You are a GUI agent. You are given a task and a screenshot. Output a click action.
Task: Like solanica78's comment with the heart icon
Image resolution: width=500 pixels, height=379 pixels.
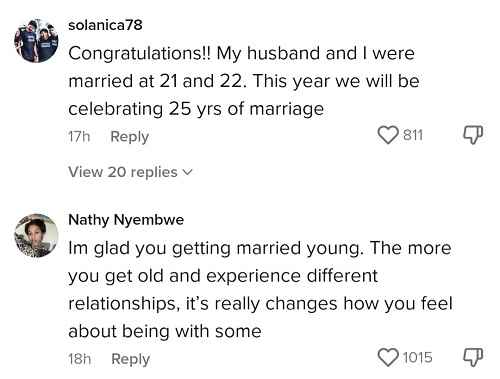pyautogui.click(x=388, y=135)
